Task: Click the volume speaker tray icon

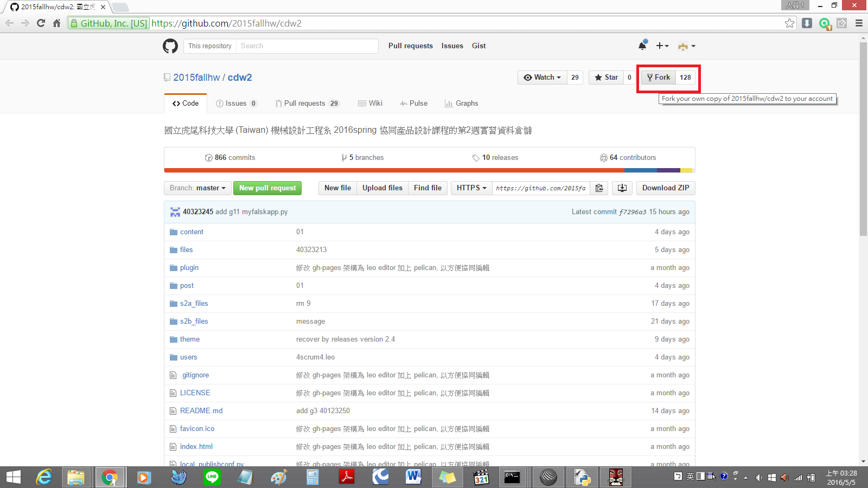Action: pyautogui.click(x=759, y=478)
